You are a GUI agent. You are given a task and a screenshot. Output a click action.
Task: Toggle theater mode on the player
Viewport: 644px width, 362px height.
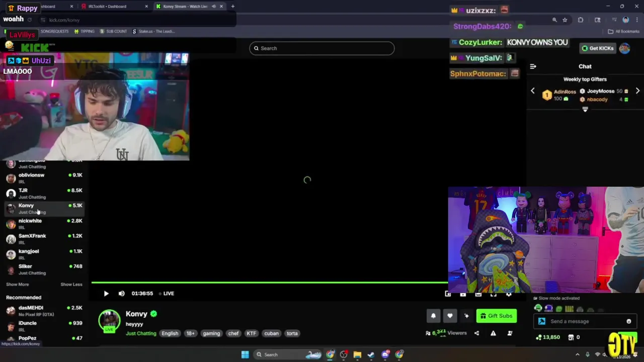coord(478,294)
